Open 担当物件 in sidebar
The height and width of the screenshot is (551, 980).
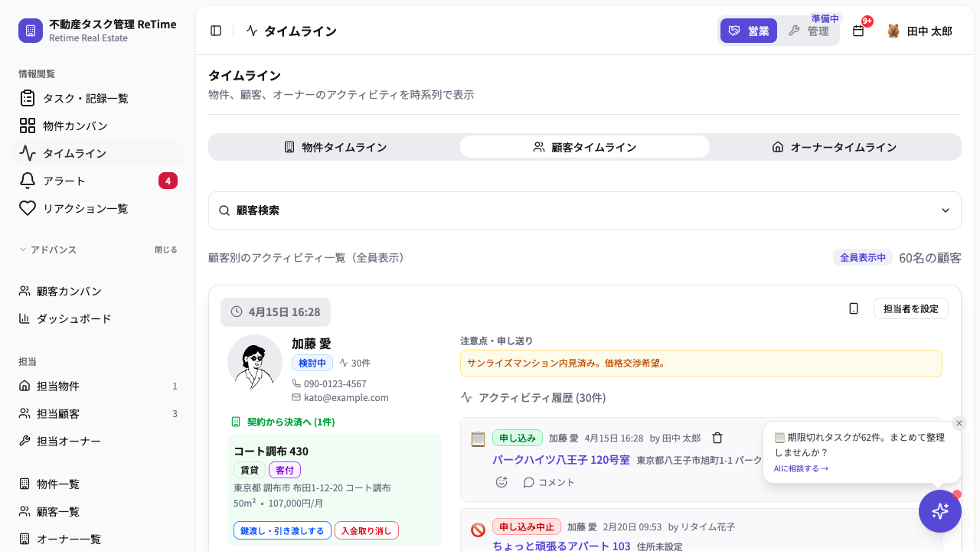point(98,386)
